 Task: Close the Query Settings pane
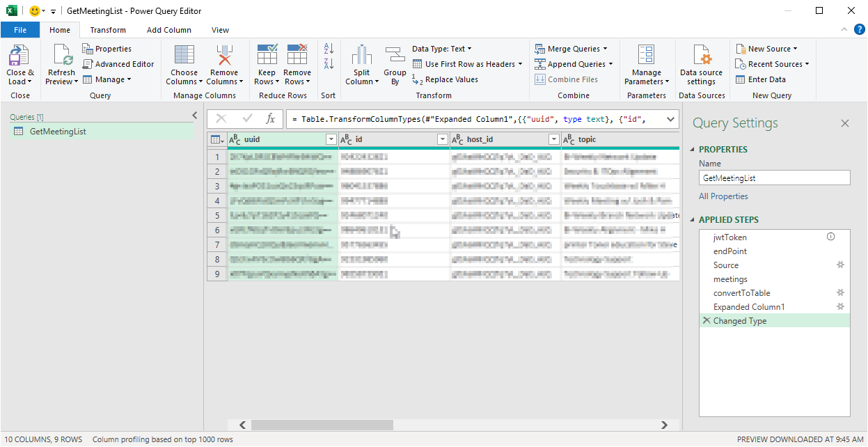pos(845,123)
